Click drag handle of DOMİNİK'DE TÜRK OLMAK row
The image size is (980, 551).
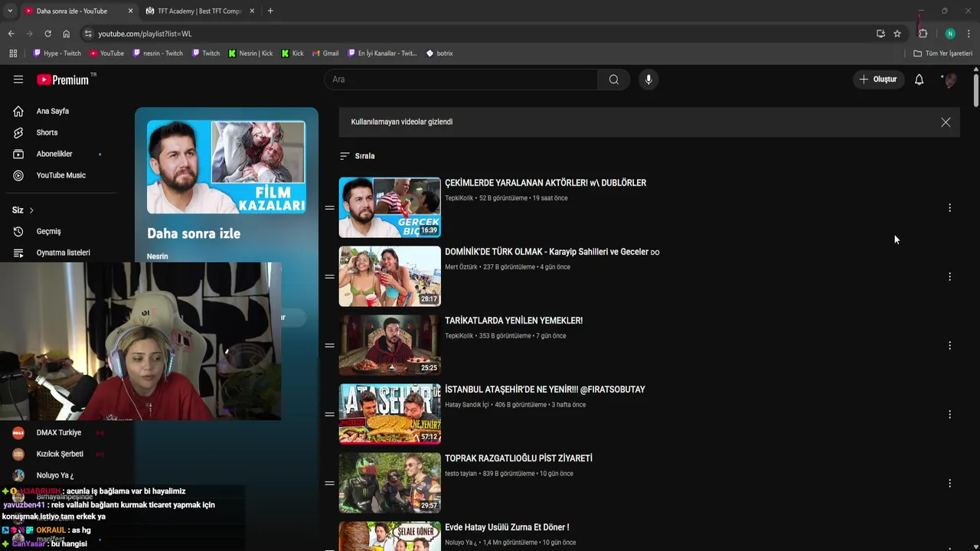click(x=330, y=277)
